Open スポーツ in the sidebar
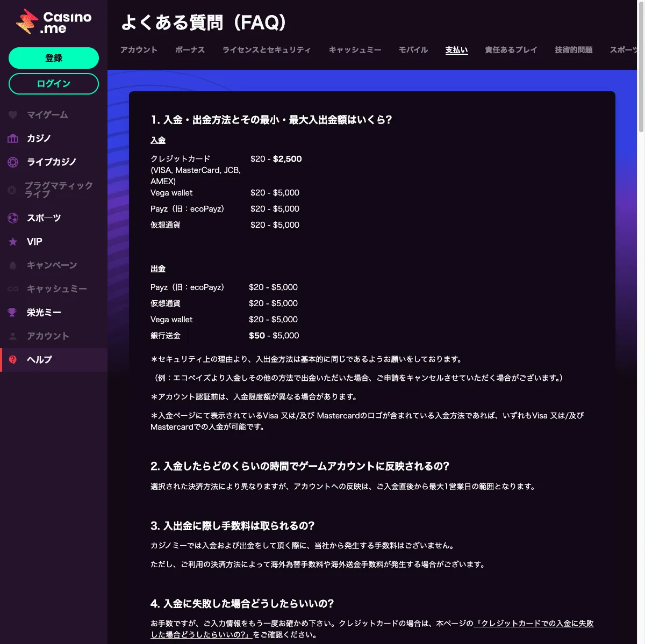The width and height of the screenshot is (645, 644). click(x=54, y=218)
